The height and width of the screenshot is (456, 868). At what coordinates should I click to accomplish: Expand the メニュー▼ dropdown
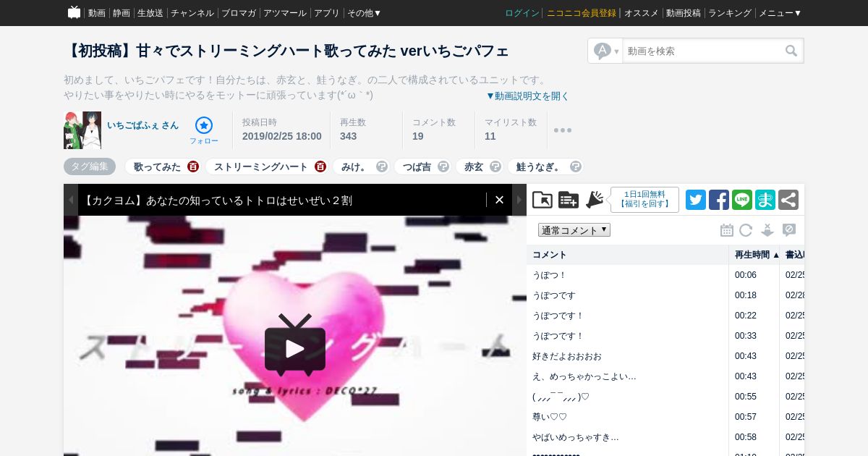pos(780,13)
